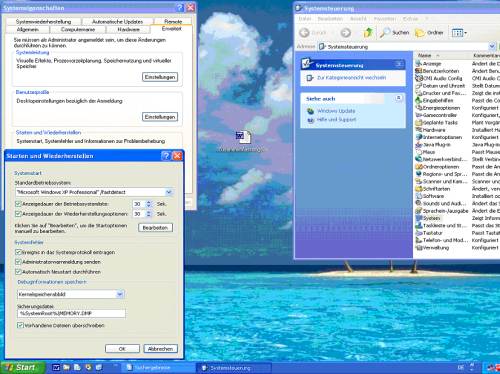Open the Benutzerkonten icon

tap(419, 71)
